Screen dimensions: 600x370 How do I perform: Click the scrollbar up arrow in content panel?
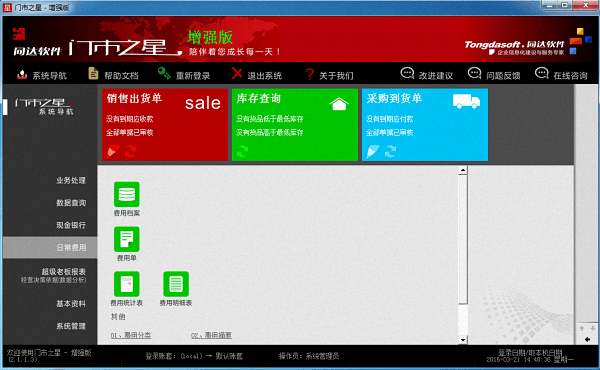463,170
